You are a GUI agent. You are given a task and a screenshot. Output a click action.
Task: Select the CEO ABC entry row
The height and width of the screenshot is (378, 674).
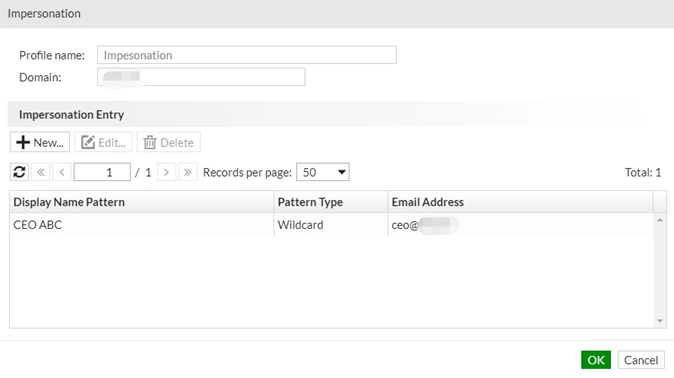(x=331, y=225)
